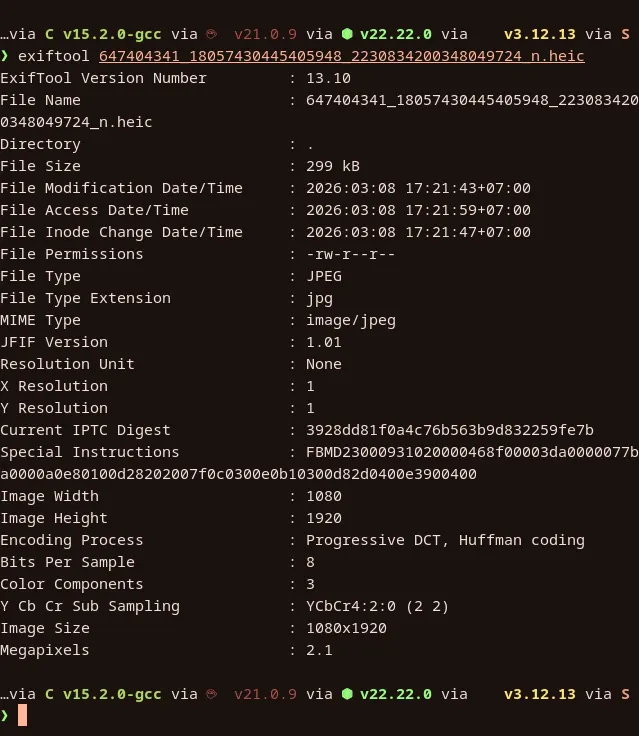Click the green C language symbol in top prompt
The width and height of the screenshot is (639, 736).
click(x=50, y=34)
